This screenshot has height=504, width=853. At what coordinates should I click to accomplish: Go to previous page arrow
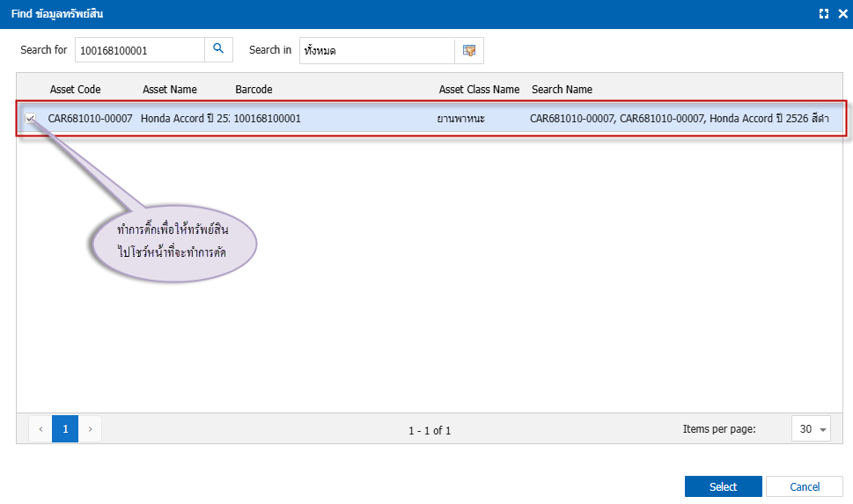pos(40,429)
